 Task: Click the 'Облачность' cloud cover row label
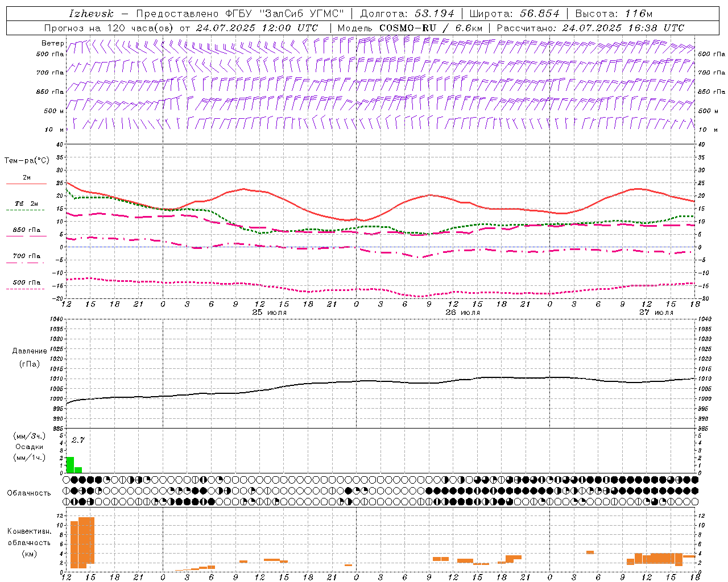pyautogui.click(x=29, y=493)
